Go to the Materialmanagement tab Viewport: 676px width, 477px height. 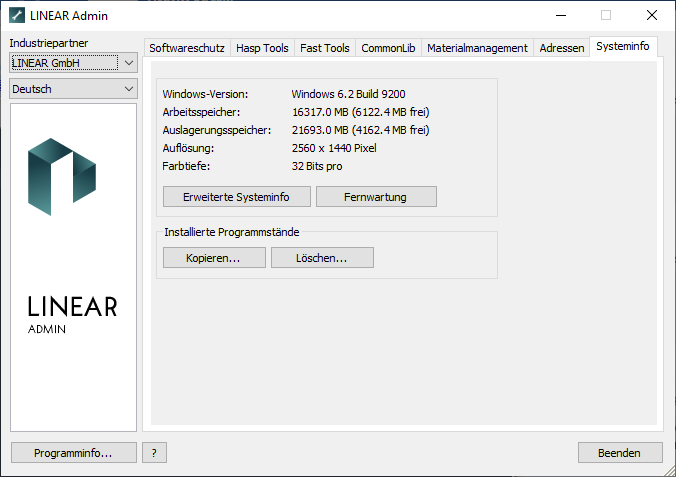pyautogui.click(x=477, y=48)
